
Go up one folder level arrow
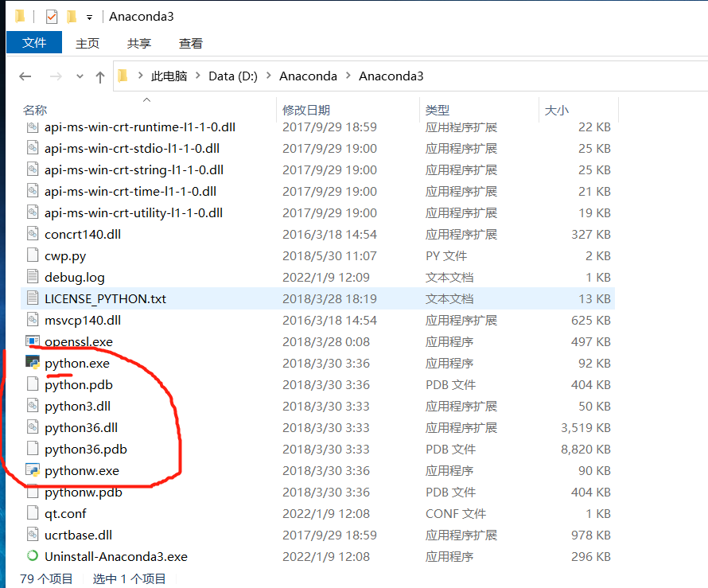click(100, 76)
